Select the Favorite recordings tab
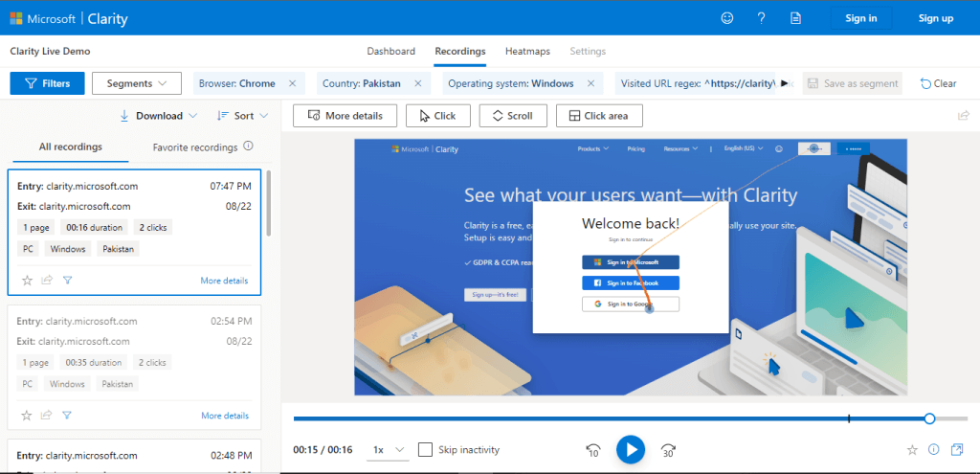Viewport: 980px width, 474px height. point(195,147)
